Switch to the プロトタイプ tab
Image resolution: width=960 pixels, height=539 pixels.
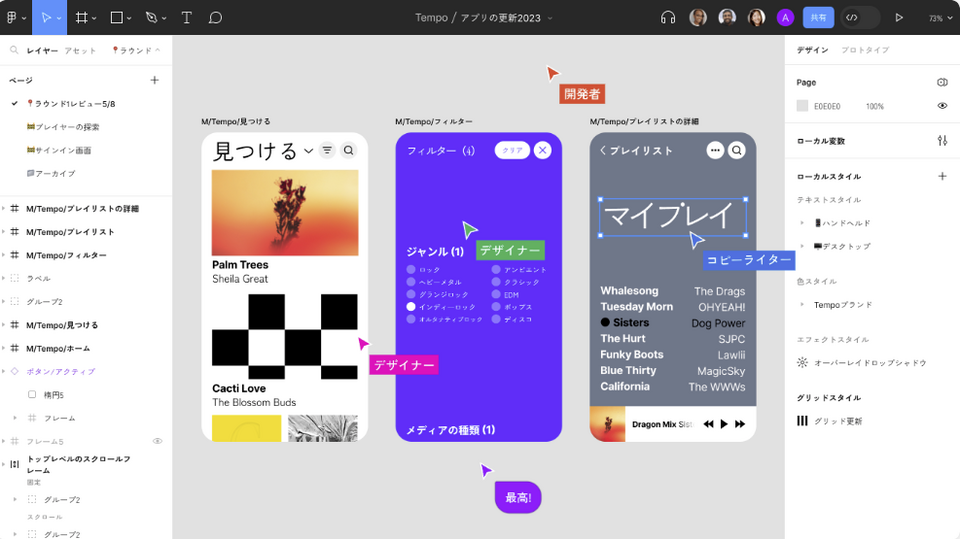click(x=864, y=50)
